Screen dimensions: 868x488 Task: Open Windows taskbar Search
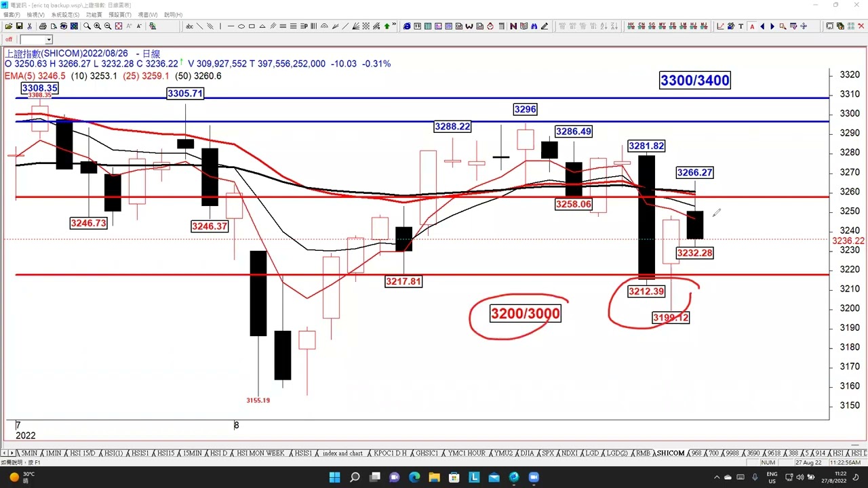click(x=355, y=477)
